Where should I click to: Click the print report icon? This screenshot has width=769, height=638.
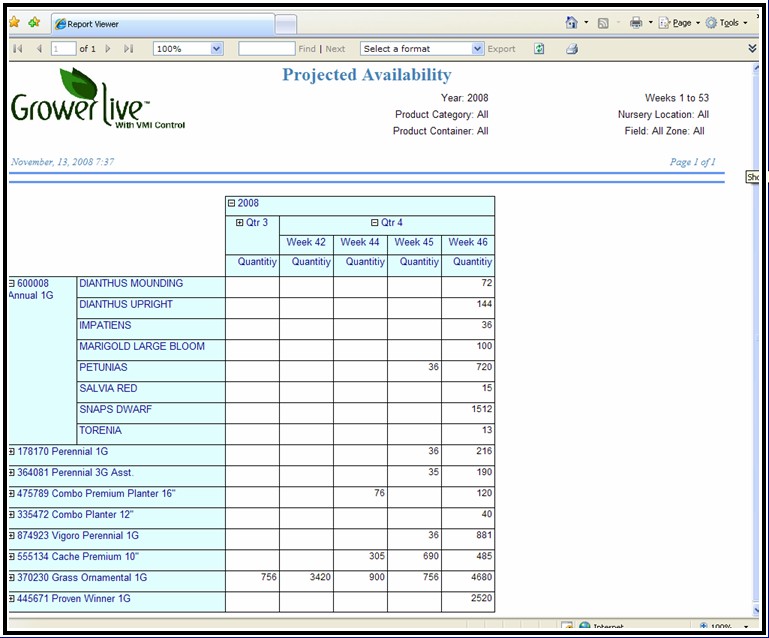[572, 48]
